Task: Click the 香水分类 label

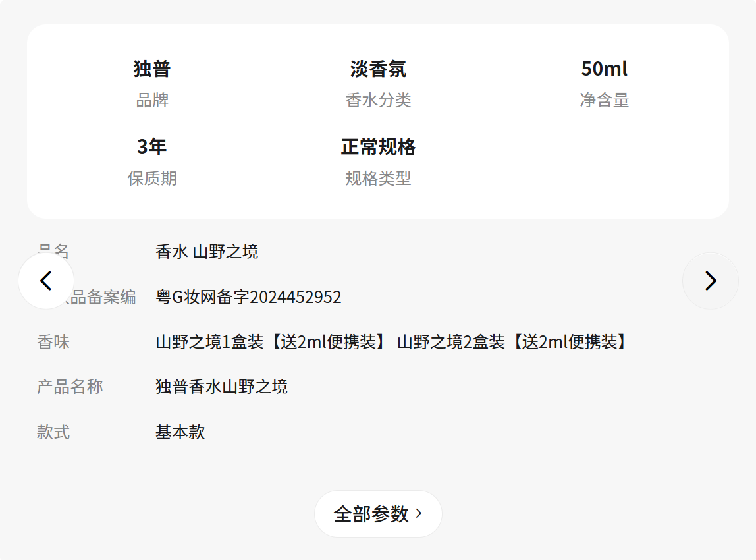Action: click(378, 100)
